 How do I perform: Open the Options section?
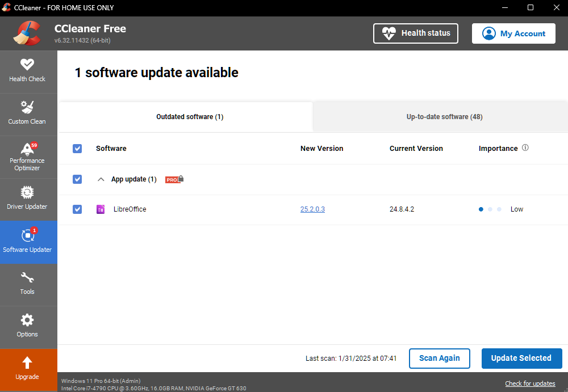[28, 327]
